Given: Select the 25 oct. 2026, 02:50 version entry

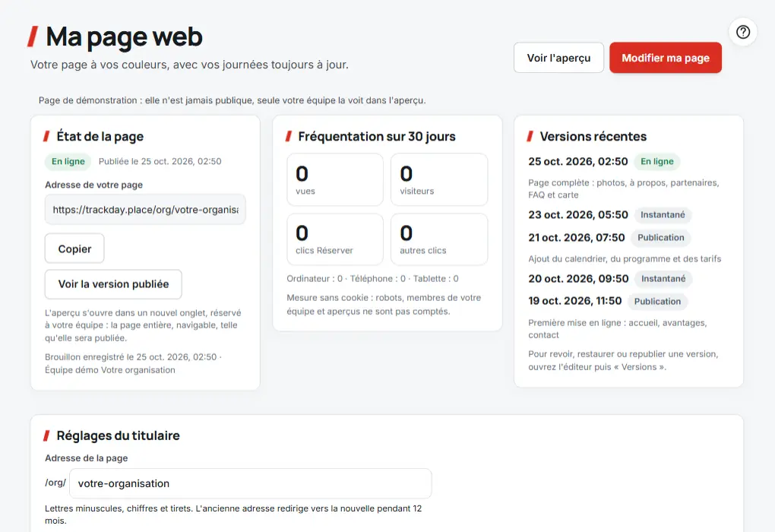Looking at the screenshot, I should coord(577,162).
